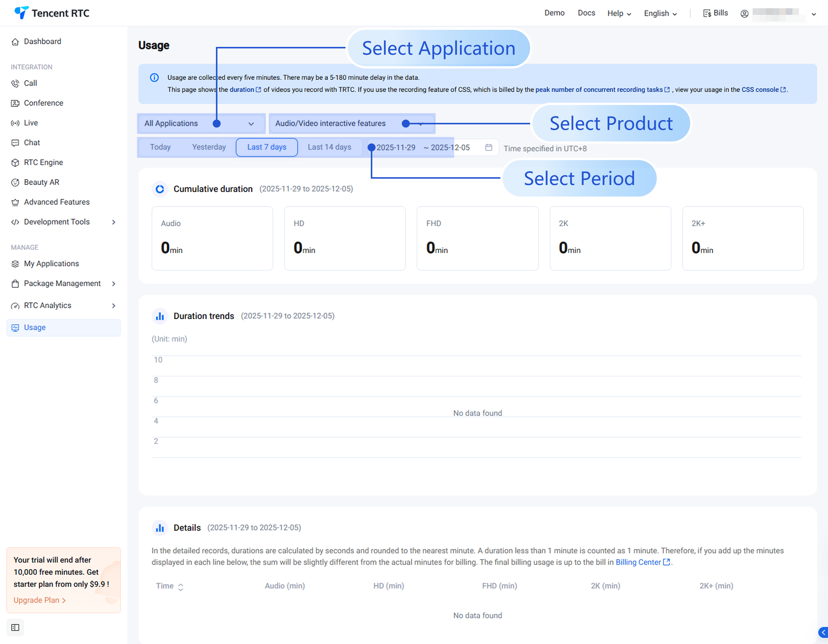828x644 pixels.
Task: Open Beauty AR smiley icon
Action: (x=15, y=182)
